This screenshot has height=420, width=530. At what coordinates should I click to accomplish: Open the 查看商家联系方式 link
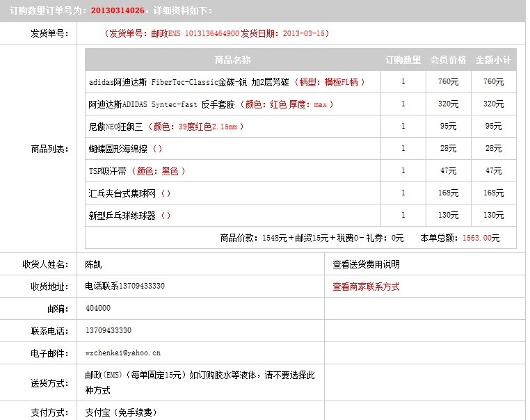click(366, 286)
